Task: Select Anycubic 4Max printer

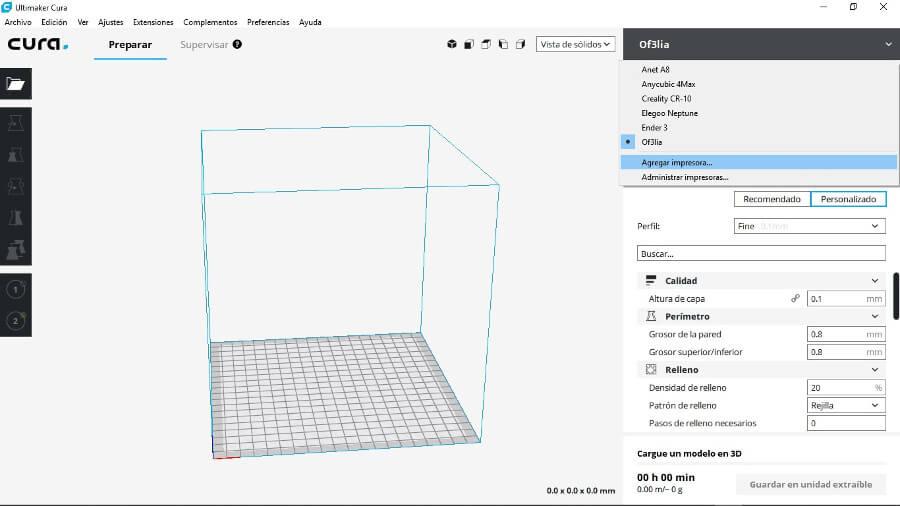Action: pyautogui.click(x=759, y=84)
